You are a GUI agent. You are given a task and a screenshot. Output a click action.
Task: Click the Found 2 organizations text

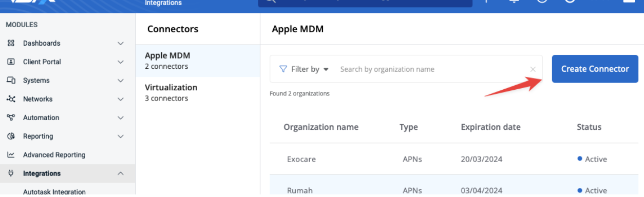299,93
